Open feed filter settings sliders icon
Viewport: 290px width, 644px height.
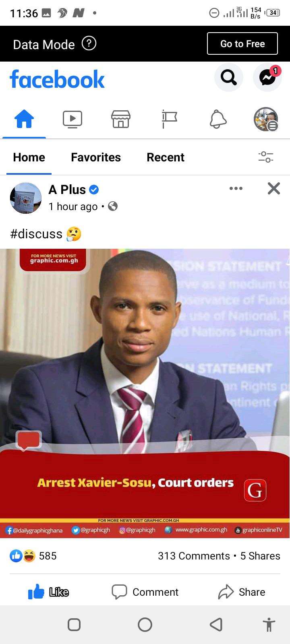click(x=266, y=157)
